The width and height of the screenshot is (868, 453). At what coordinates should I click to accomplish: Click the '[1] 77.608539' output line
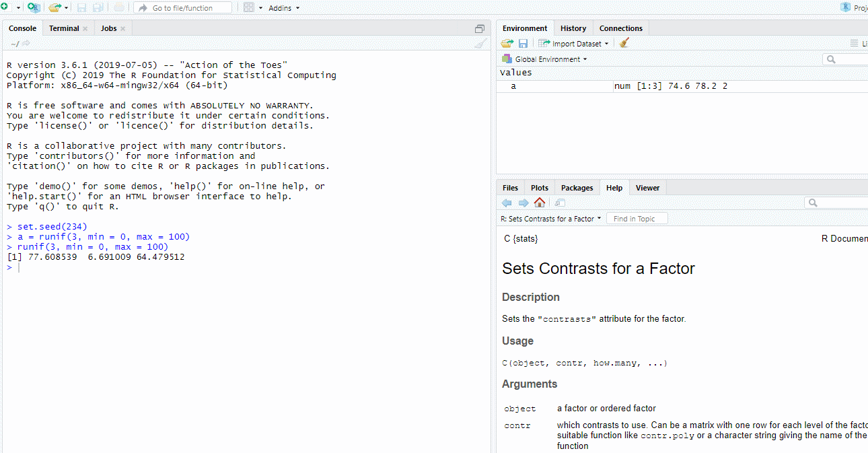96,257
